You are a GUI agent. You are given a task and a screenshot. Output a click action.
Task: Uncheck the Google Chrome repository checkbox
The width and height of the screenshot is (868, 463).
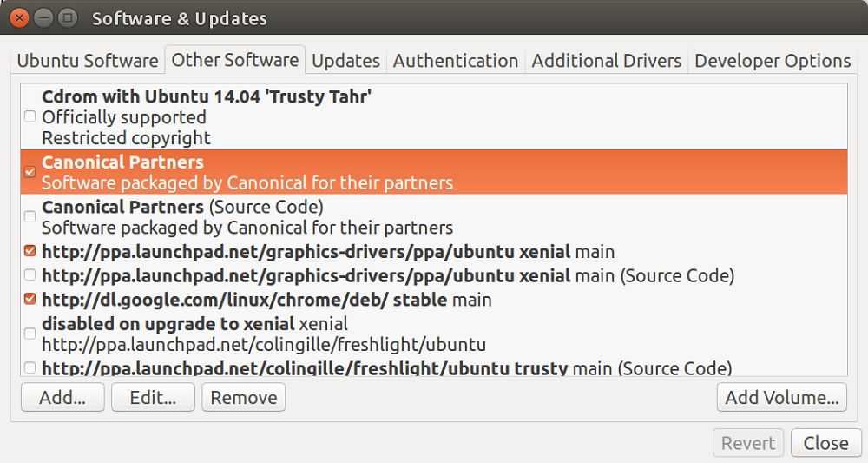pos(30,300)
